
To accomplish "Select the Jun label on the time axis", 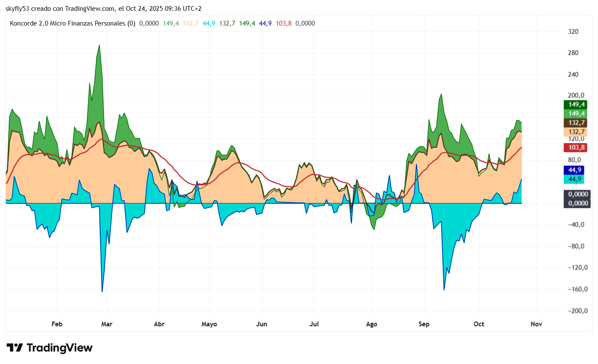I will (262, 324).
